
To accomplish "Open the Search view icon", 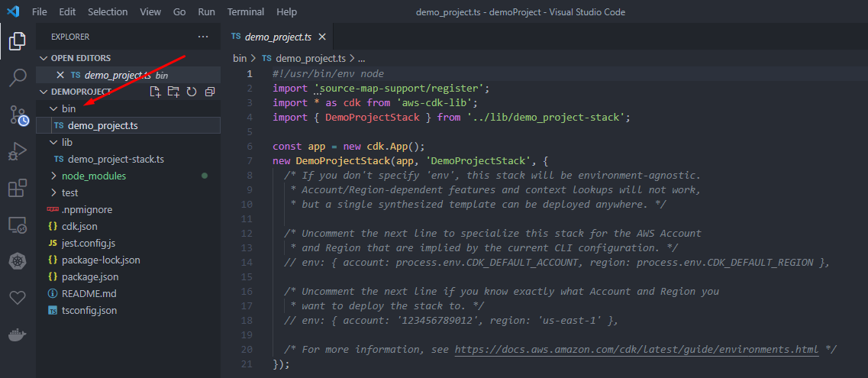I will tap(18, 78).
